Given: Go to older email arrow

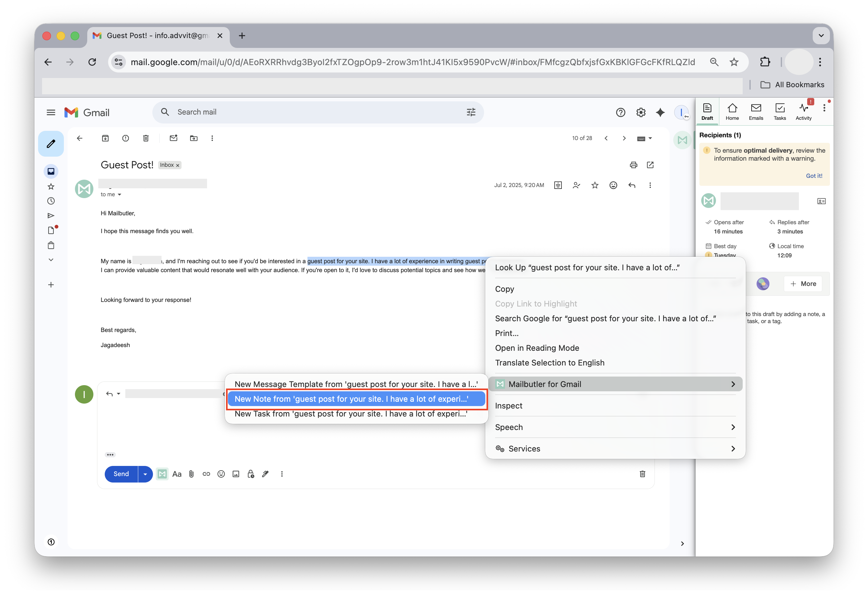Looking at the screenshot, I should pyautogui.click(x=624, y=139).
